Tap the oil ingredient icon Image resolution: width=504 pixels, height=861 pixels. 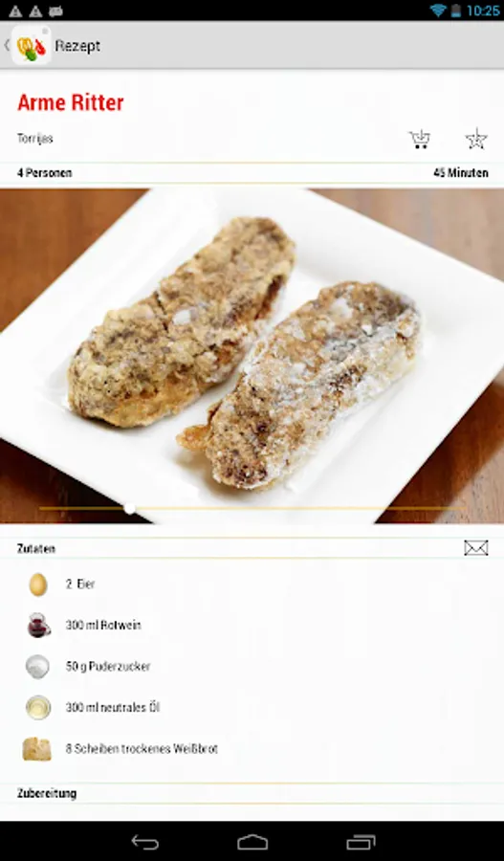tap(38, 707)
